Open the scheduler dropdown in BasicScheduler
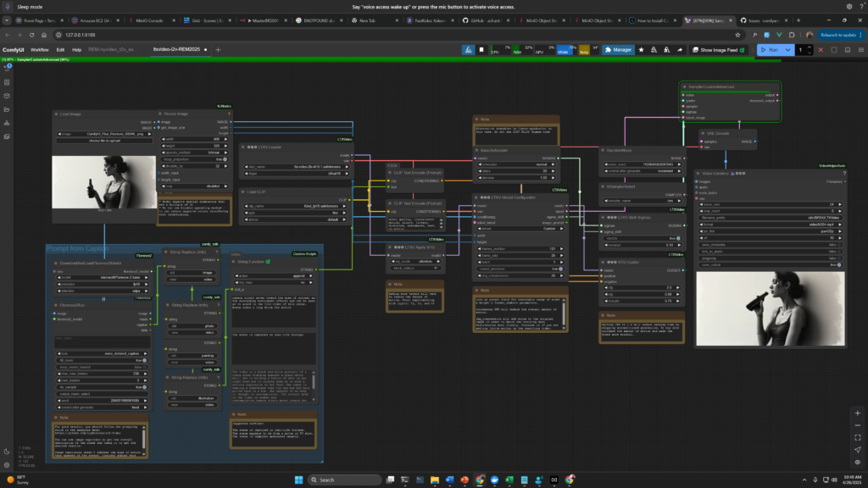 coord(518,164)
